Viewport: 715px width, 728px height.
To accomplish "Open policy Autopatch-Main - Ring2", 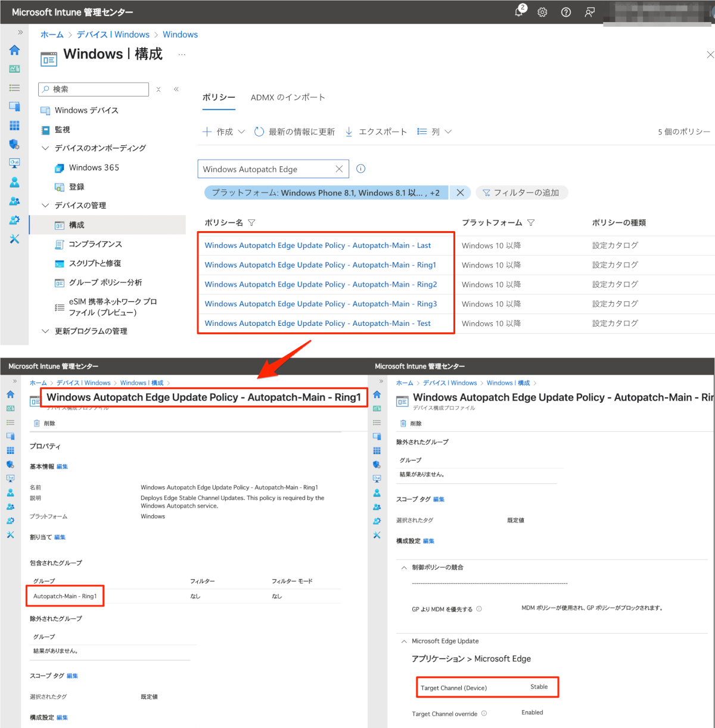I will (x=321, y=284).
